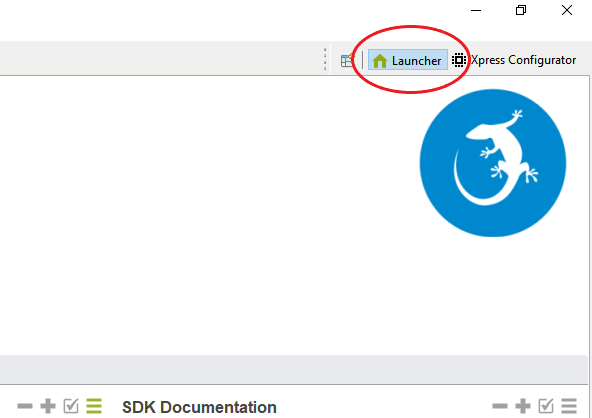592x418 pixels.
Task: Click green list-view icon beside SDK Documentation
Action: pos(94,406)
